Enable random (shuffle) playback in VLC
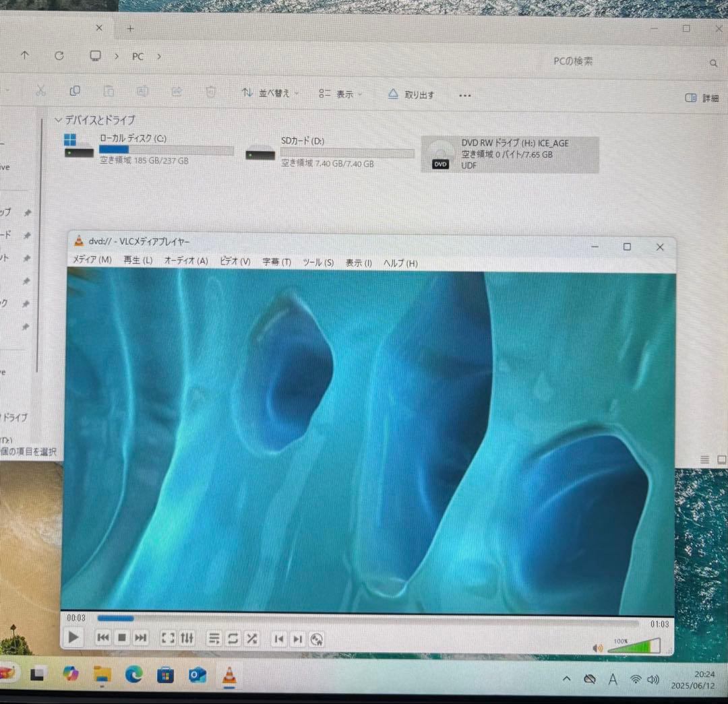The image size is (728, 704). [x=251, y=638]
